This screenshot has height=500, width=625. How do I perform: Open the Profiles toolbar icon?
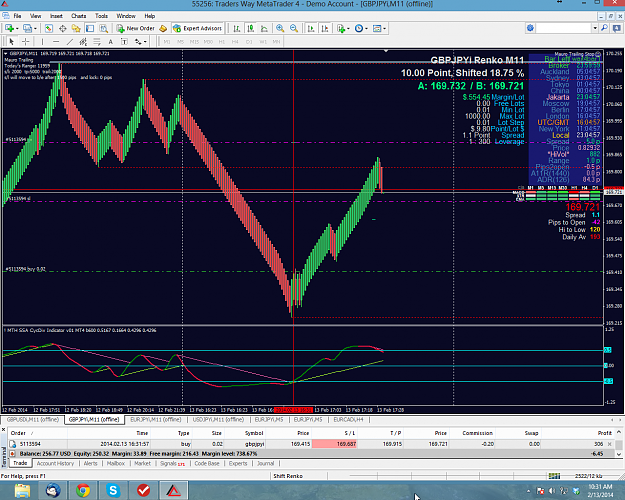(x=27, y=28)
